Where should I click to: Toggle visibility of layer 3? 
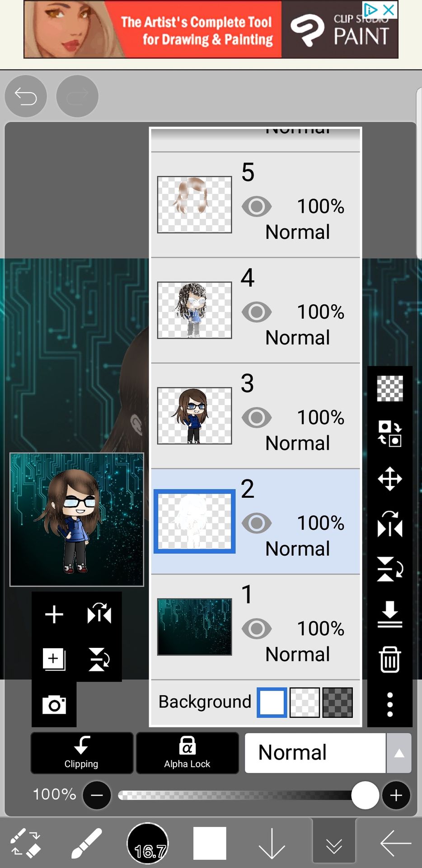[x=257, y=417]
